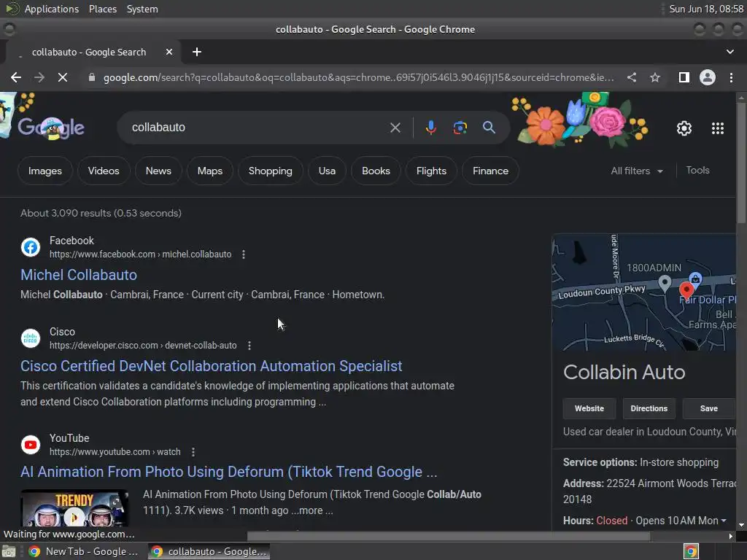747x560 pixels.
Task: Click the address bar URL
Action: pyautogui.click(x=358, y=77)
